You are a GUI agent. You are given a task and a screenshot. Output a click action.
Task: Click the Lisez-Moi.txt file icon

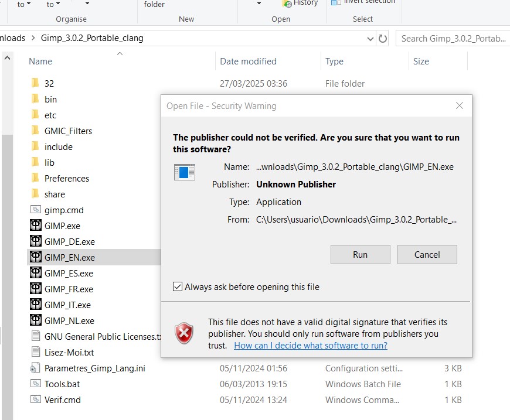pos(35,351)
